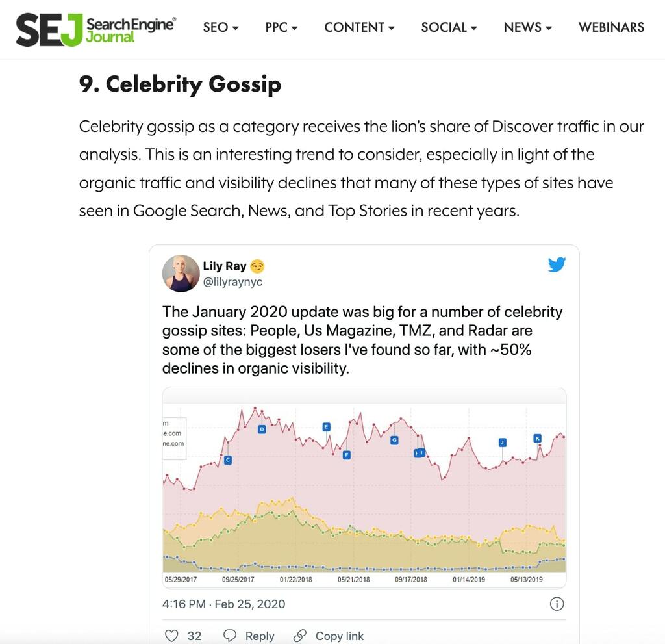Click the Copy link chain icon
Viewport: 665px width, 644px height.
click(299, 636)
